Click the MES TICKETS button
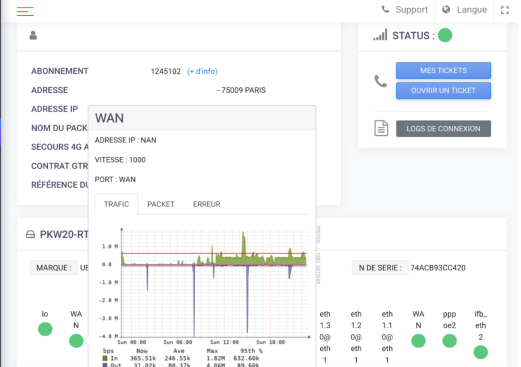The height and width of the screenshot is (367, 521). [x=443, y=71]
